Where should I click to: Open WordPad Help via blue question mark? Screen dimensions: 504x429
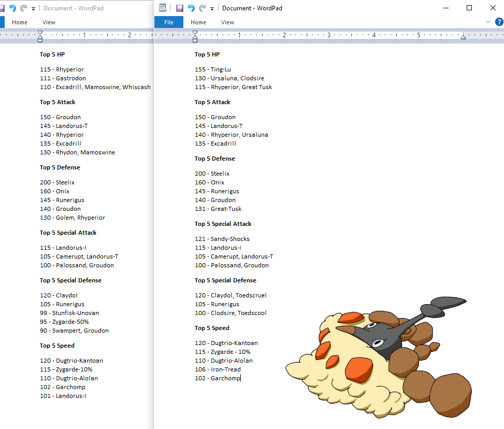(x=499, y=22)
